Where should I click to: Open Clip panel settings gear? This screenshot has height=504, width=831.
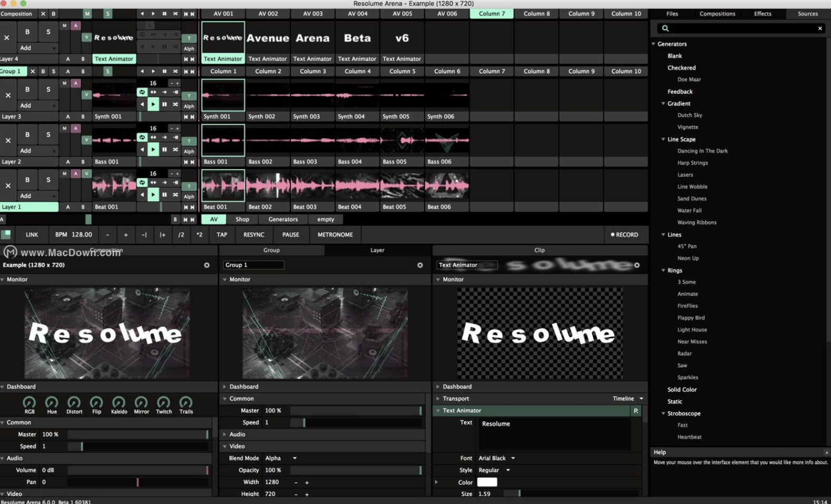[637, 265]
